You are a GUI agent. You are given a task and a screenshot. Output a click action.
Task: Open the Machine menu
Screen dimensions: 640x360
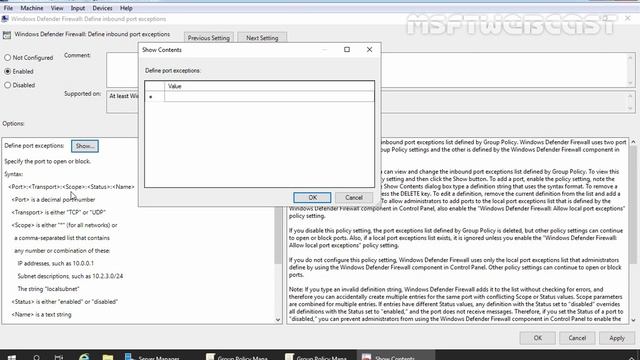31,8
